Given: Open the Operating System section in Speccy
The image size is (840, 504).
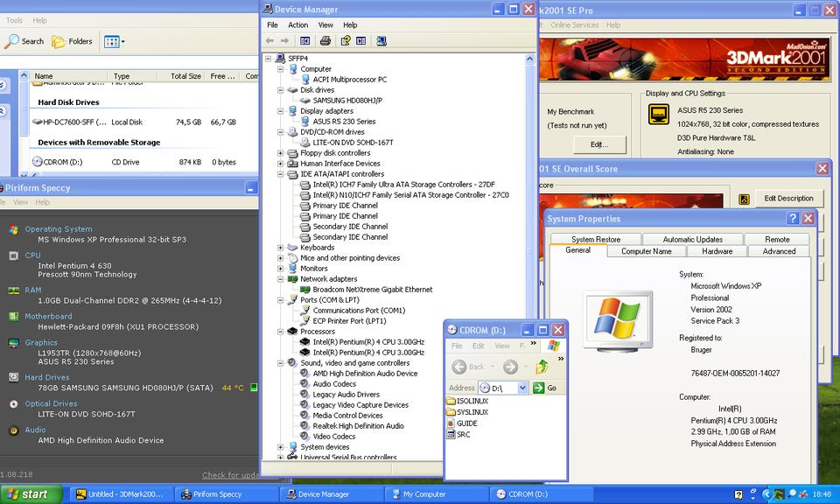Looking at the screenshot, I should 59,228.
